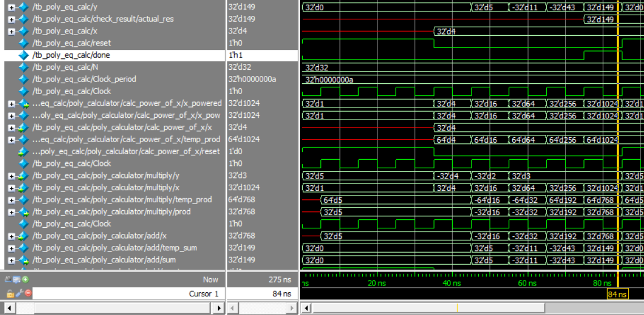Click the icon of calc_power_of_x/reset signal
The image size is (644, 315).
24,151
